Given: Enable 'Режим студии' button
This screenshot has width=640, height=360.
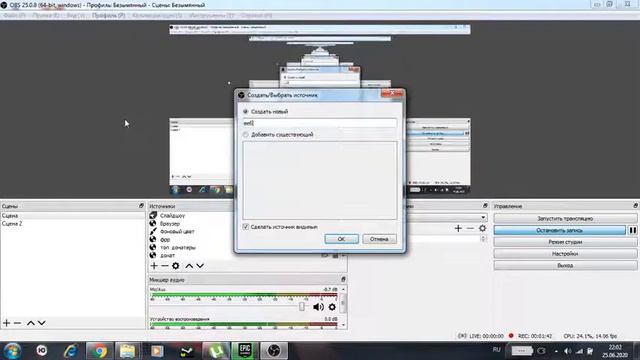Looking at the screenshot, I should click(565, 242).
